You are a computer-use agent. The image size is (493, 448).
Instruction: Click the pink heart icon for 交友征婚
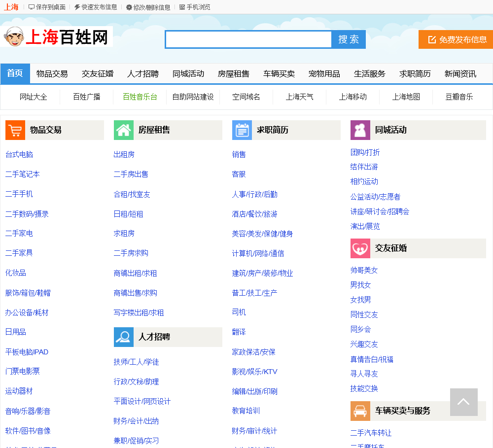360,248
